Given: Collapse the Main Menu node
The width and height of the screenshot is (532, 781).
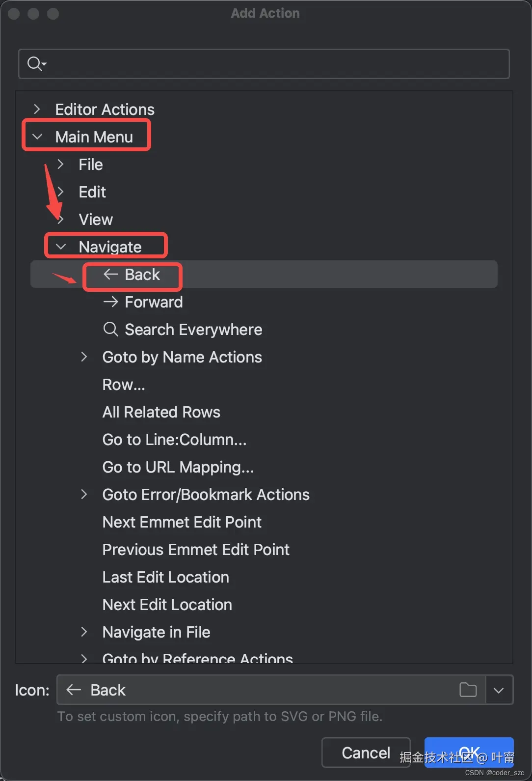Looking at the screenshot, I should point(37,137).
